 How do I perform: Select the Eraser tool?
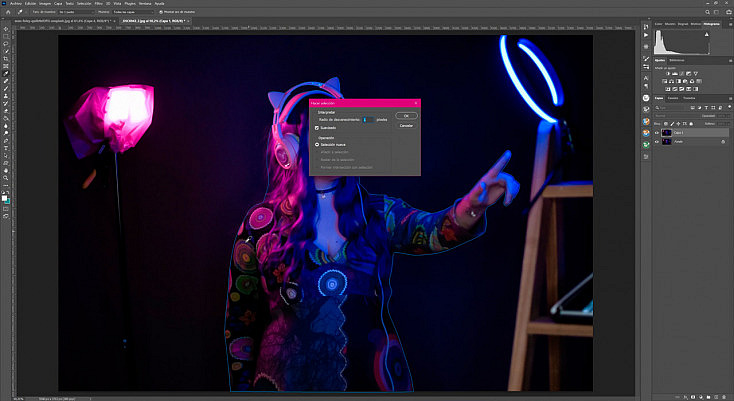pyautogui.click(x=5, y=111)
